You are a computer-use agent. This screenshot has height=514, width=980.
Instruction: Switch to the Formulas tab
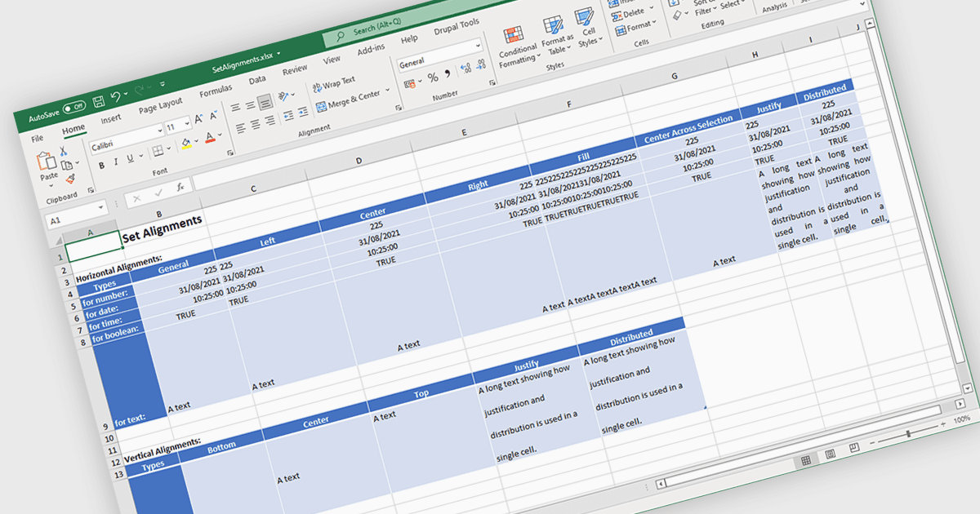[x=216, y=91]
